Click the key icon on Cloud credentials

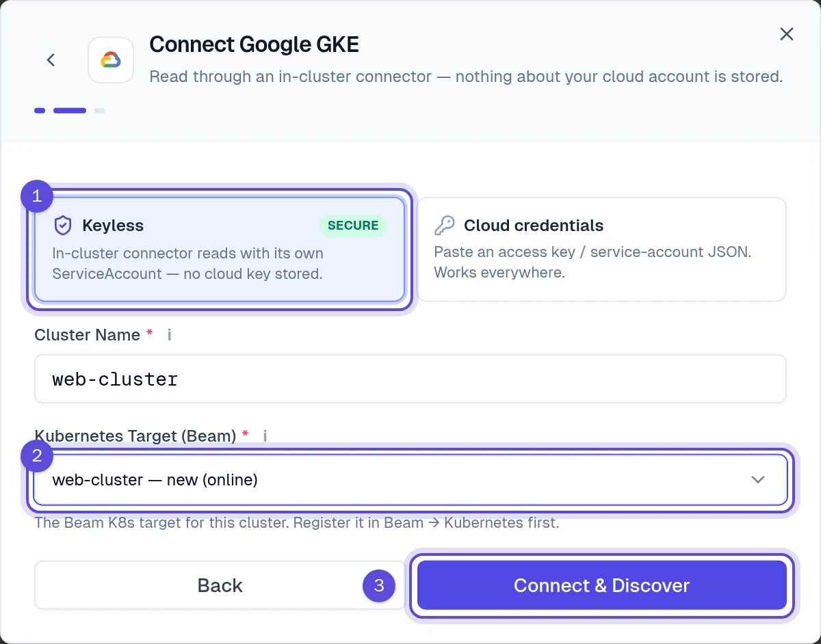click(445, 226)
